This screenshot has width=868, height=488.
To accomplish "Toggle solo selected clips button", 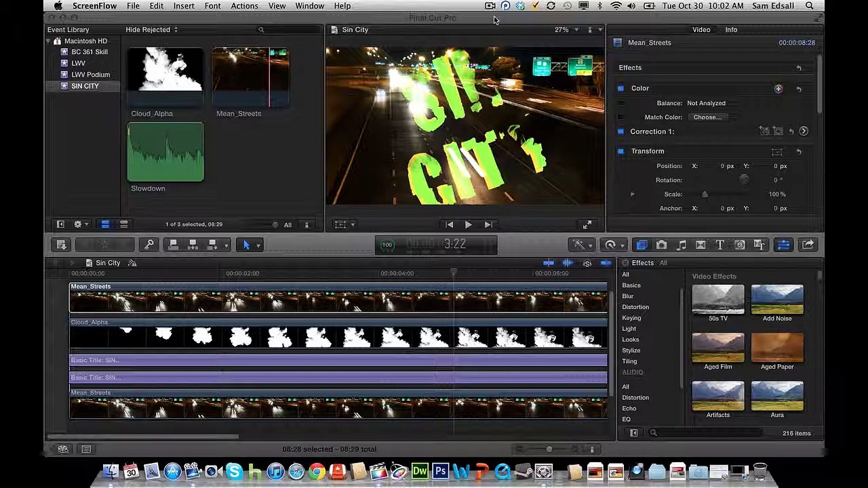I will 587,263.
